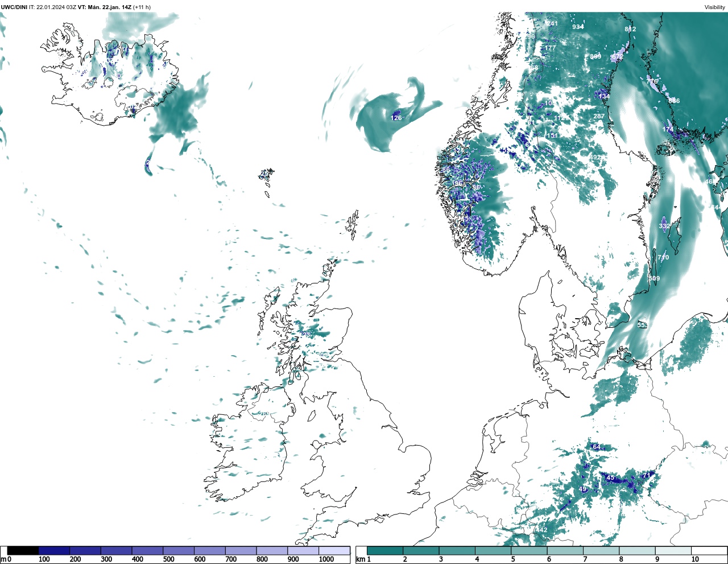Click the '812' value near the top edge

(x=630, y=29)
